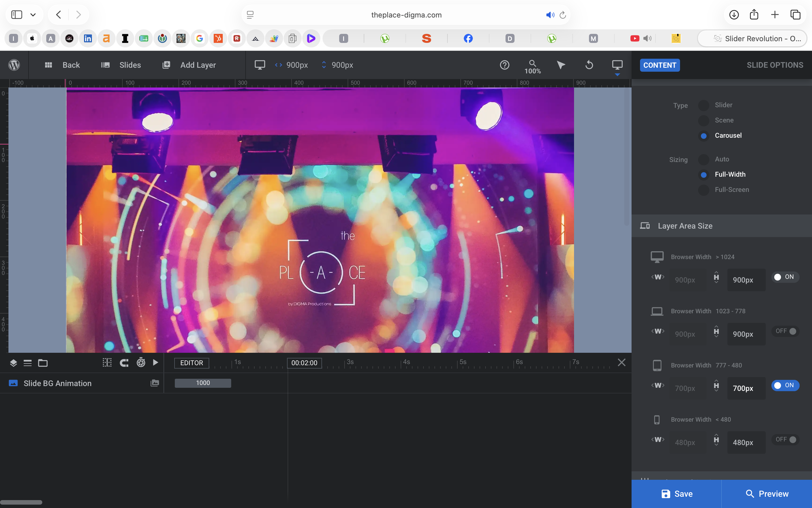The width and height of the screenshot is (812, 508).
Task: Open the help question mark icon
Action: coord(505,65)
